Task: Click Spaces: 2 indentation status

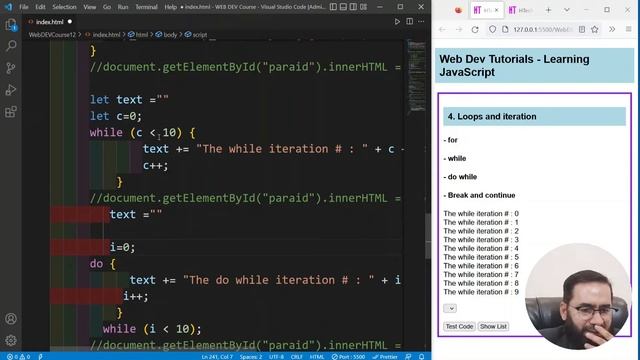Action: pos(251,357)
